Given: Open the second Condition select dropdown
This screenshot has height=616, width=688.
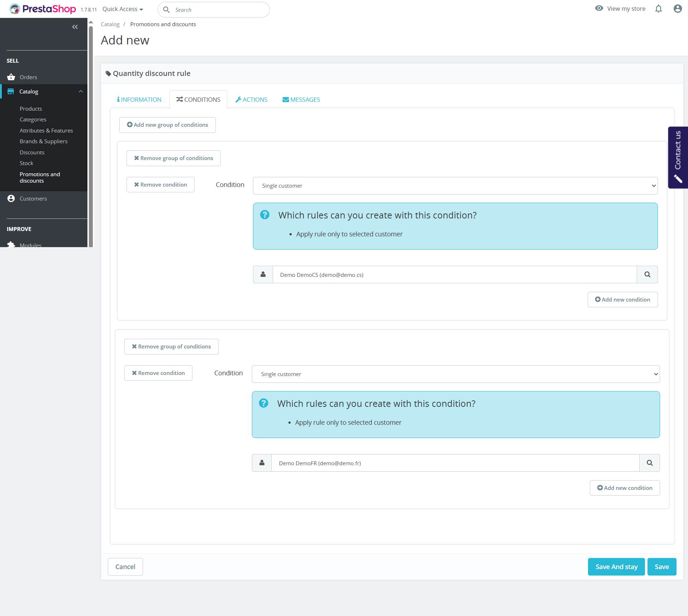Looking at the screenshot, I should 455,374.
